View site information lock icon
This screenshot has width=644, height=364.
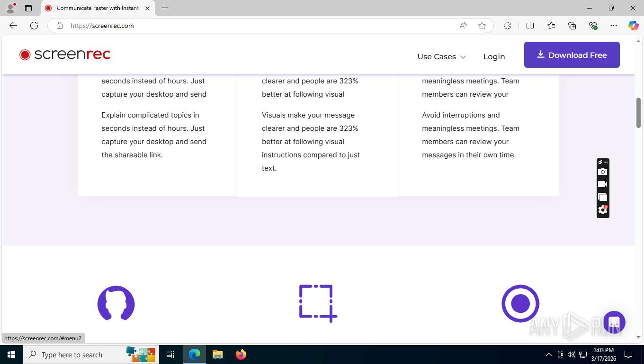[x=60, y=26]
